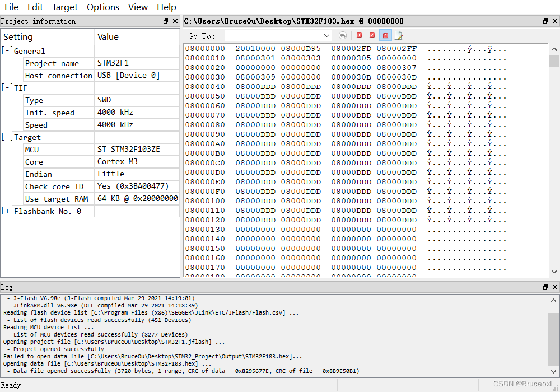Toggle the 4-byte unit display icon
This screenshot has height=392, width=560.
pos(385,35)
